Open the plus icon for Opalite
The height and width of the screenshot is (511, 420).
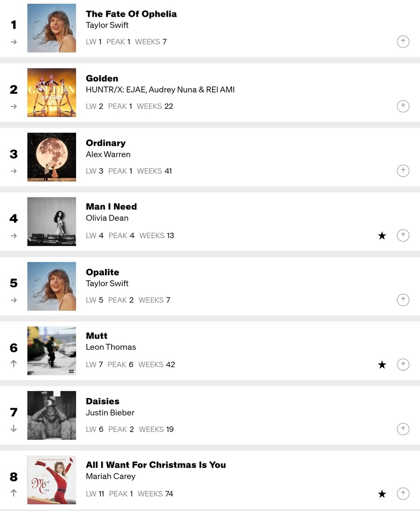(403, 299)
